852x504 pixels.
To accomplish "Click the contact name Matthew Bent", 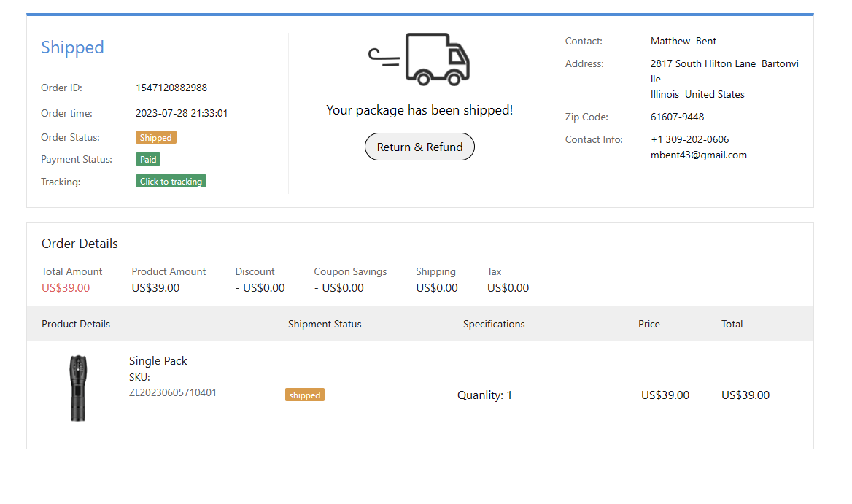I will click(x=683, y=41).
